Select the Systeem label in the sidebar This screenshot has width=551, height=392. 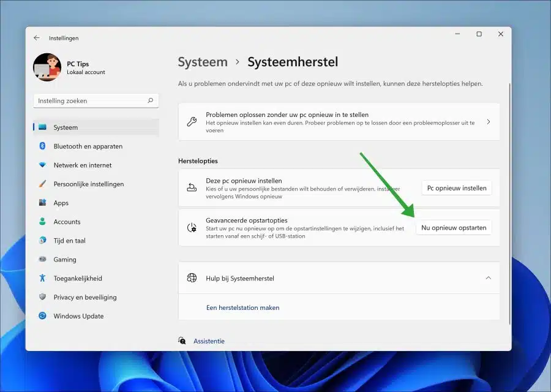pyautogui.click(x=66, y=127)
